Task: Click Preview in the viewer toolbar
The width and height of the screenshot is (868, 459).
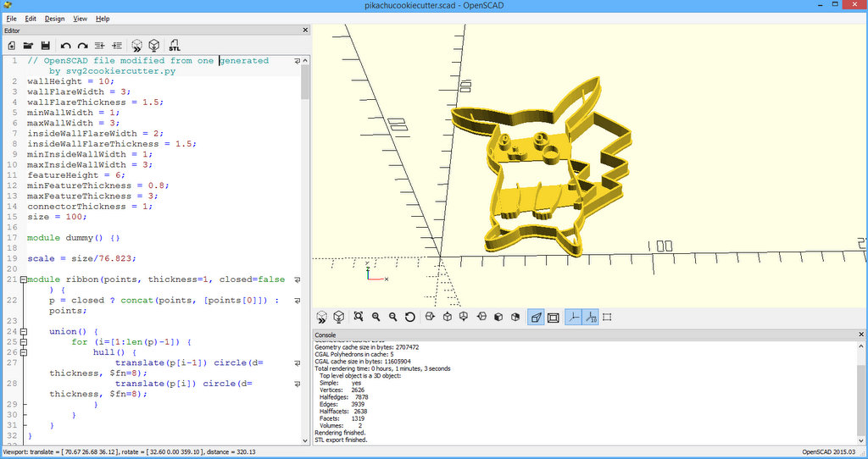Action: pyautogui.click(x=321, y=317)
